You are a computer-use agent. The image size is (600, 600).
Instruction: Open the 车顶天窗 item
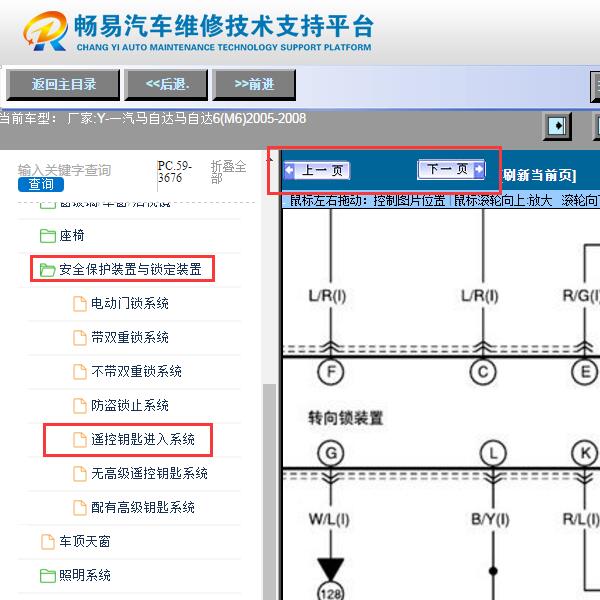(85, 542)
